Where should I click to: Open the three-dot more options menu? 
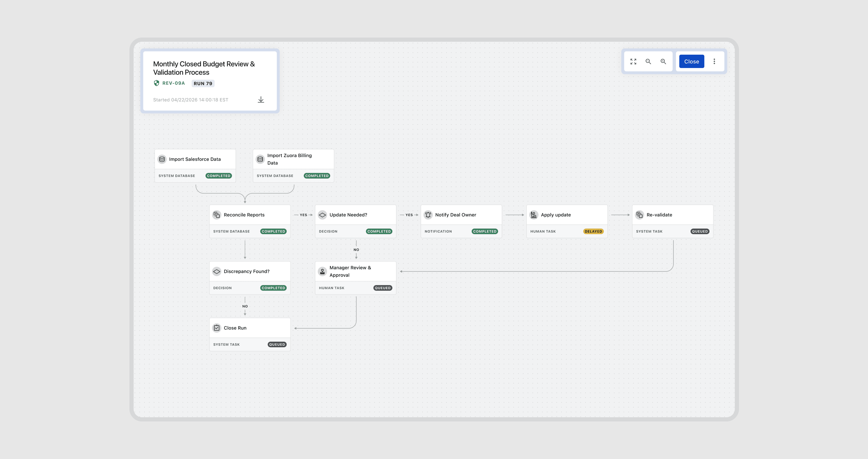pyautogui.click(x=714, y=61)
